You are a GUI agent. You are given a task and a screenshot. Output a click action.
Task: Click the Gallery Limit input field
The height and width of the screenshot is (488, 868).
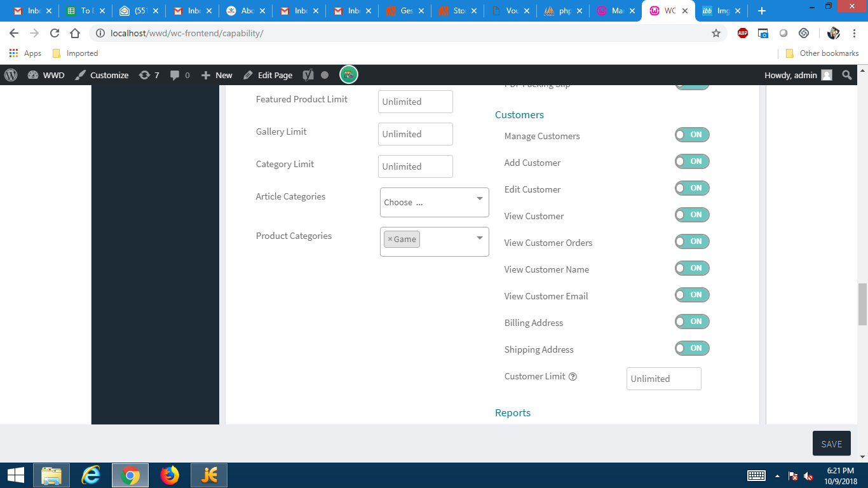(x=416, y=134)
